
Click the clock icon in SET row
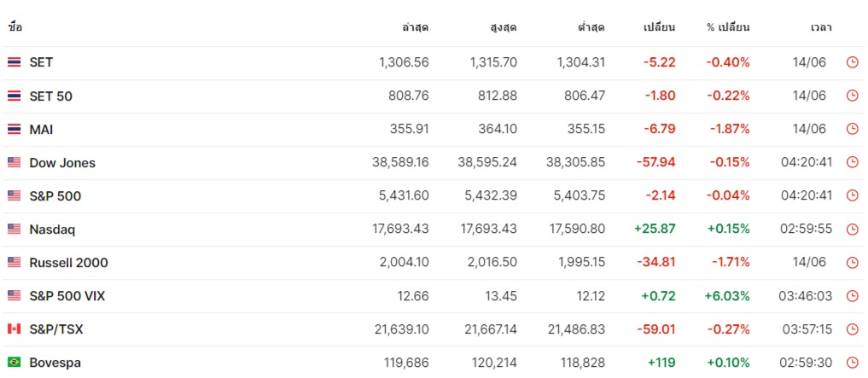[x=852, y=62]
